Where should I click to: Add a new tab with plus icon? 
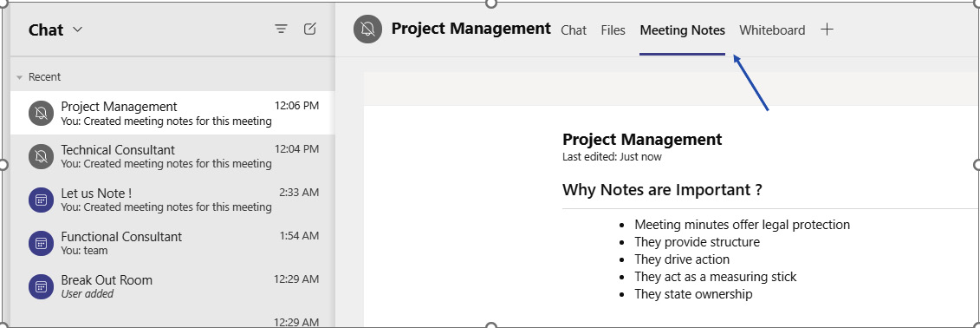pos(827,30)
